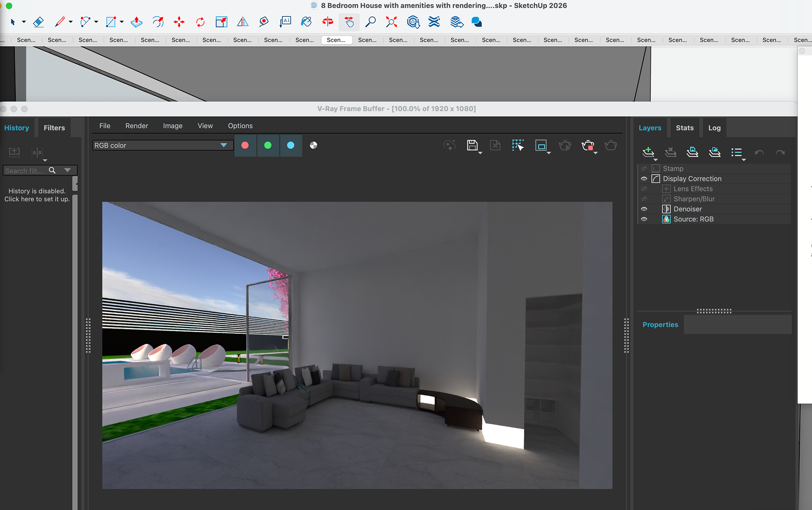Viewport: 812px width, 510px height.
Task: Toggle the red channel swatch
Action: pyautogui.click(x=245, y=146)
